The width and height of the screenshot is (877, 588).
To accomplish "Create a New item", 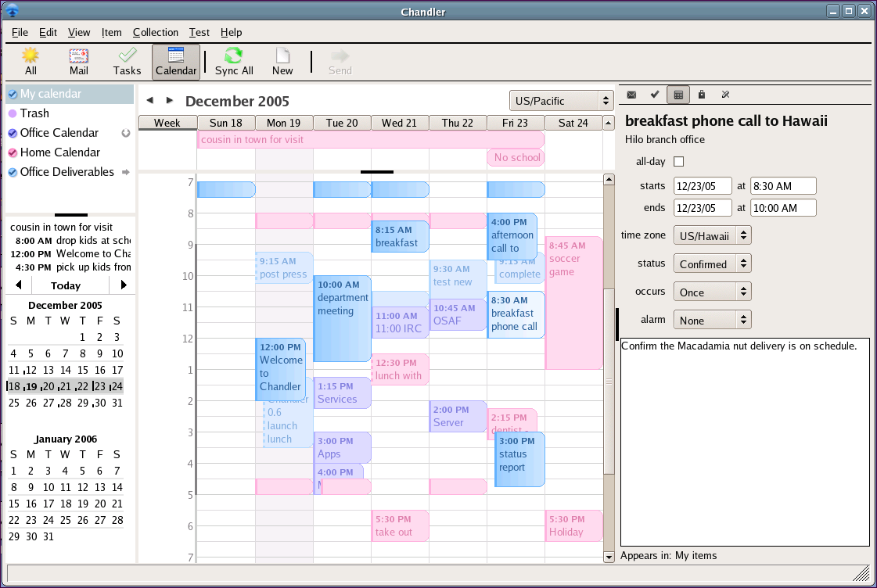I will (282, 62).
